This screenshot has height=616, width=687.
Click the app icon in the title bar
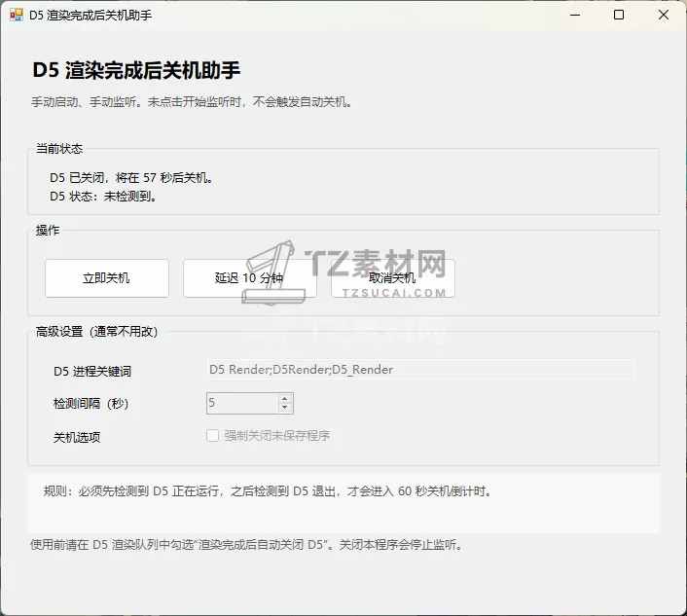pos(17,15)
